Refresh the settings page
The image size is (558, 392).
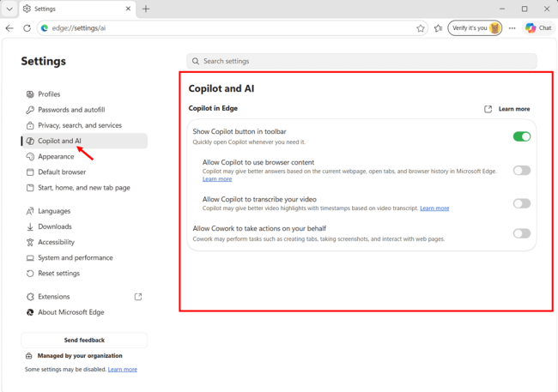coord(27,28)
